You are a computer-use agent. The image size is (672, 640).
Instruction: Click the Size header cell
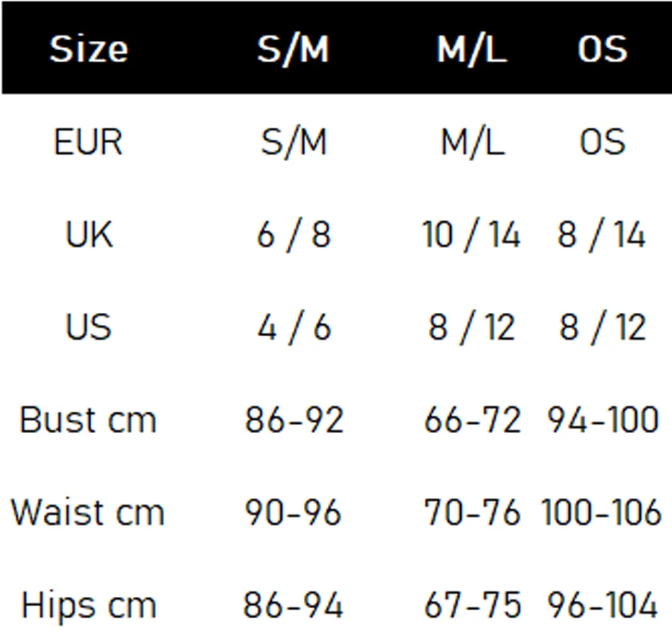point(89,49)
